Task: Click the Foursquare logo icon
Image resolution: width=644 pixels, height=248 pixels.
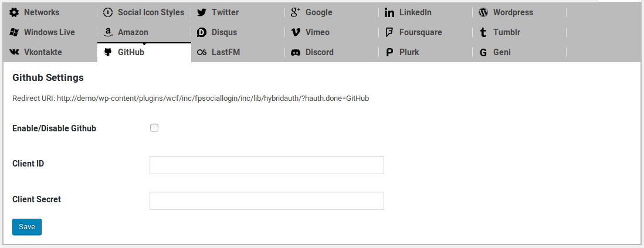Action: tap(389, 32)
